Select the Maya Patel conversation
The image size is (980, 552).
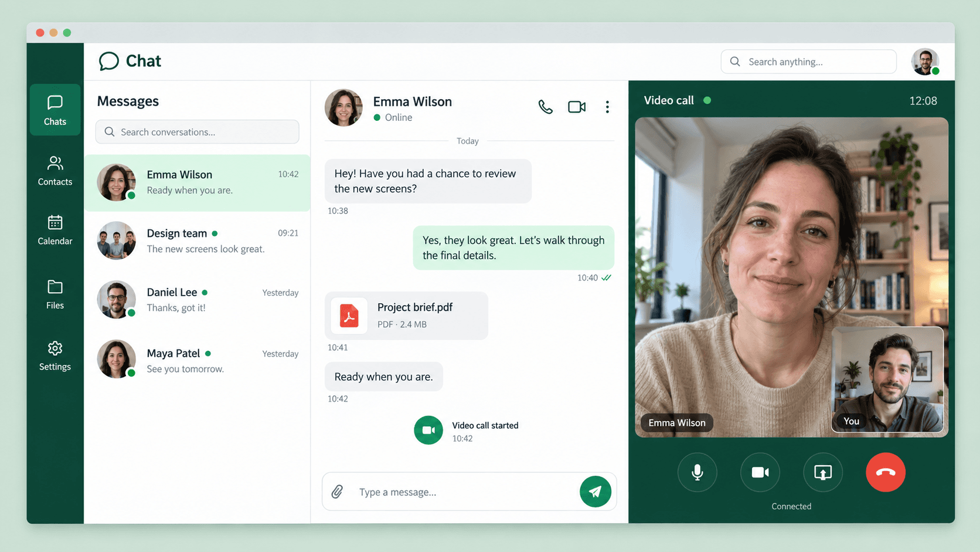point(198,360)
